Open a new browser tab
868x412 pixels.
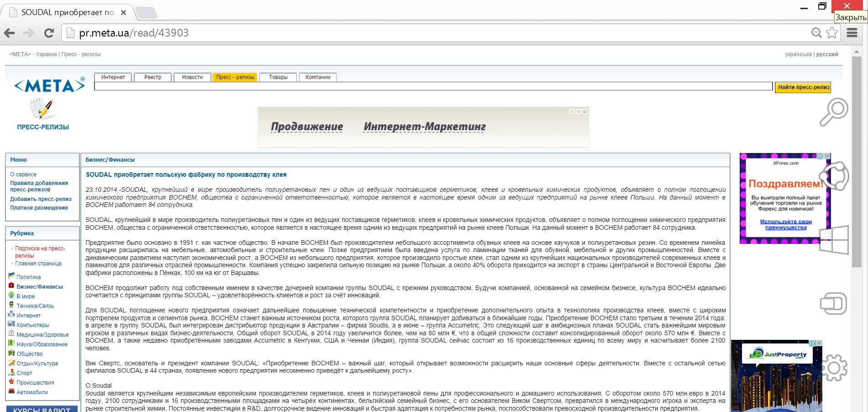coord(146,12)
